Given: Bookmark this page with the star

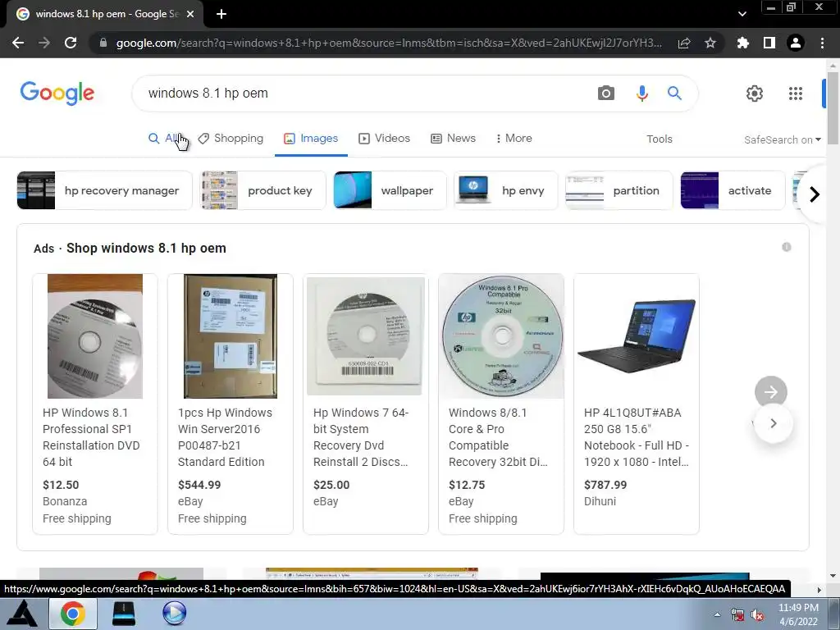Looking at the screenshot, I should [710, 43].
